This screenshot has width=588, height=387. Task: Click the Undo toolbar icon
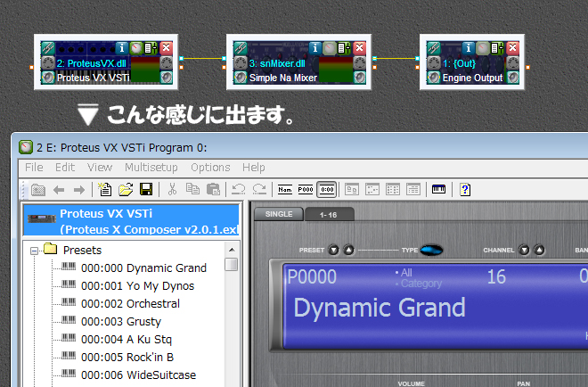(239, 190)
